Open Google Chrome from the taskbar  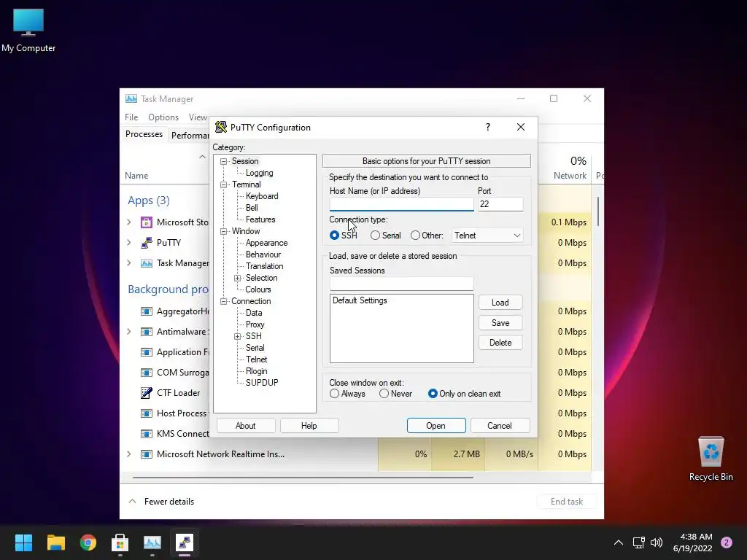point(88,542)
